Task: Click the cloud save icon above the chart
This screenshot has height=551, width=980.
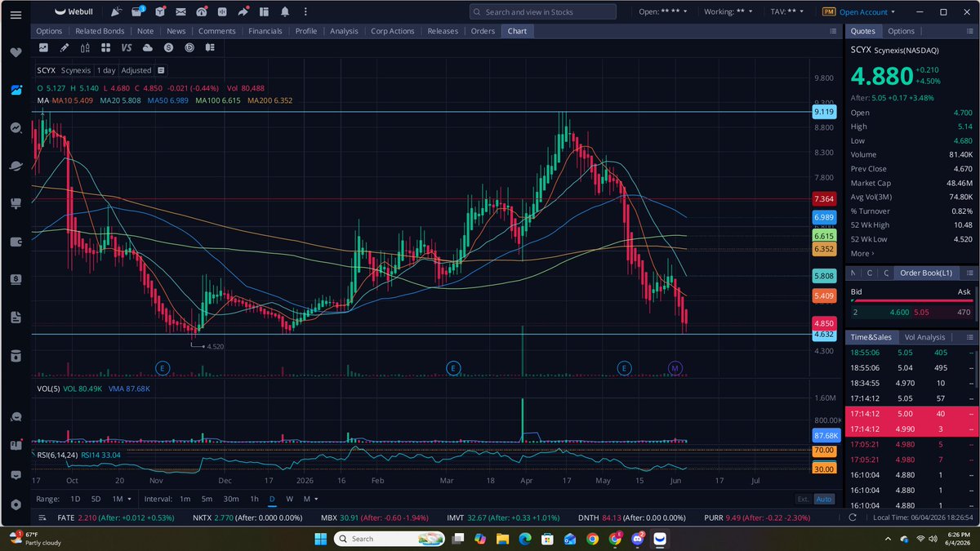Action: (x=148, y=48)
